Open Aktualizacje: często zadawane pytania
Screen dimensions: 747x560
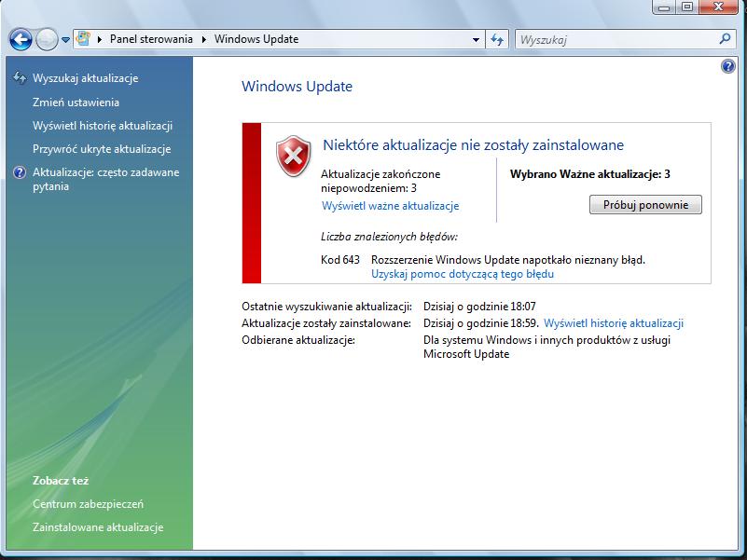(x=105, y=179)
